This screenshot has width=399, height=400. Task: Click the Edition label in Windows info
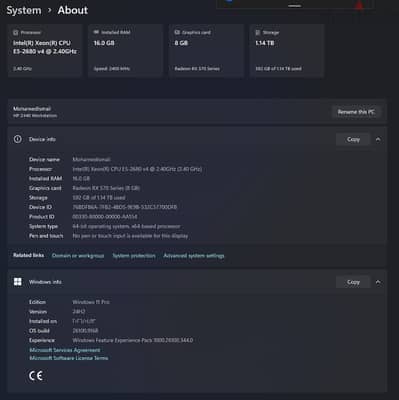click(x=37, y=302)
